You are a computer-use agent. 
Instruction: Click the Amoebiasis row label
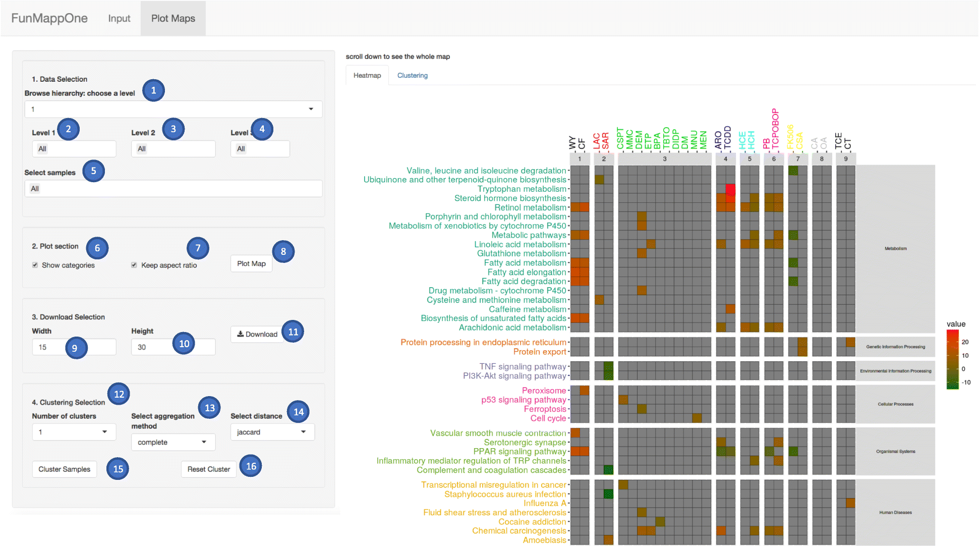coord(544,540)
